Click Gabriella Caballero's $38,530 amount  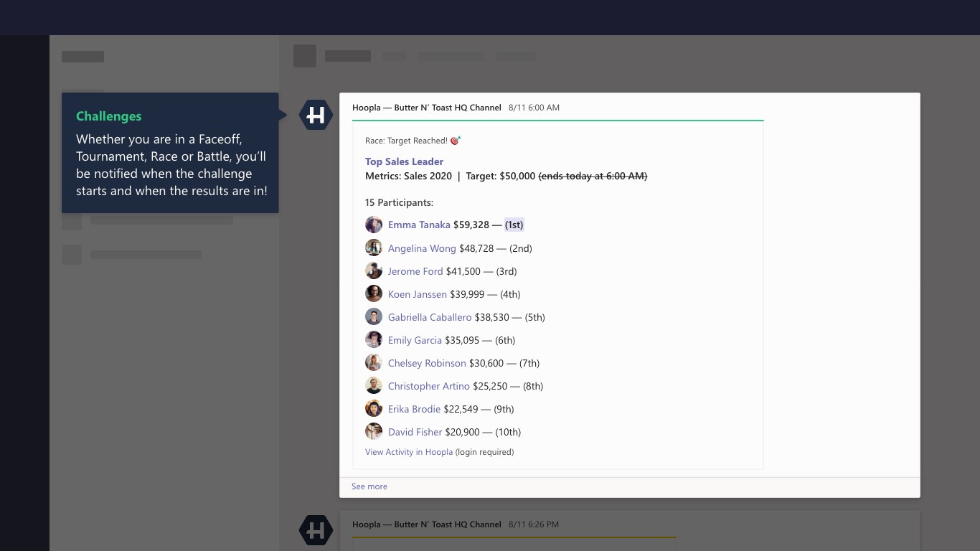(x=492, y=317)
